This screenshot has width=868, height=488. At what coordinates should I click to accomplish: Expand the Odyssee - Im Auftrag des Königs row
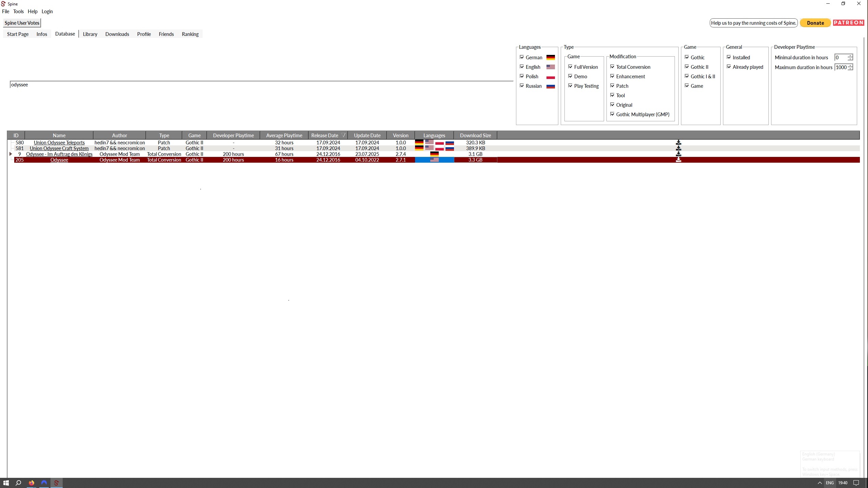[11, 154]
